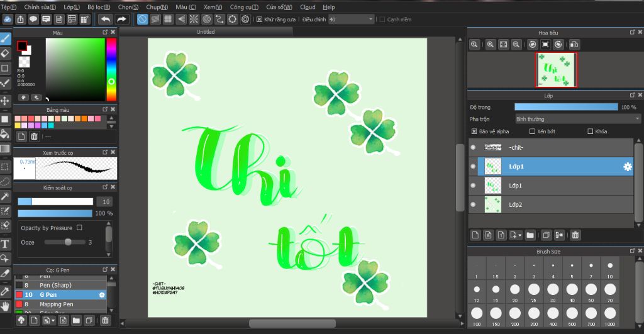Adjust the Ooze slider
Screen dimensions: 644x334
[x=65, y=242]
